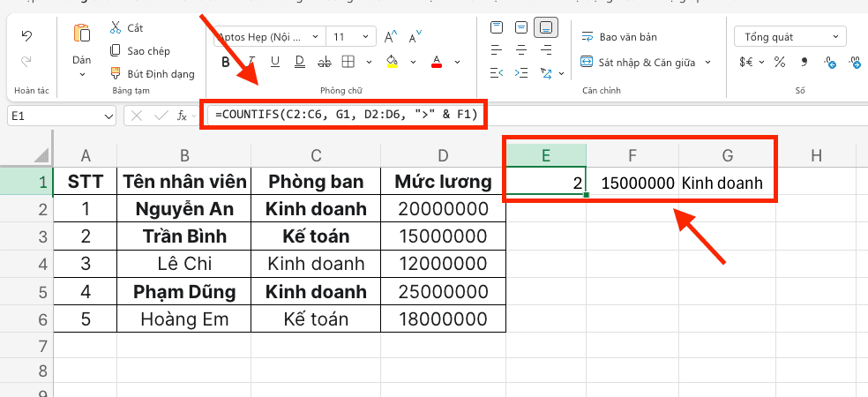Screen dimensions: 868x397
Task: Expand the orientation dropdown arrow
Action: click(x=562, y=73)
